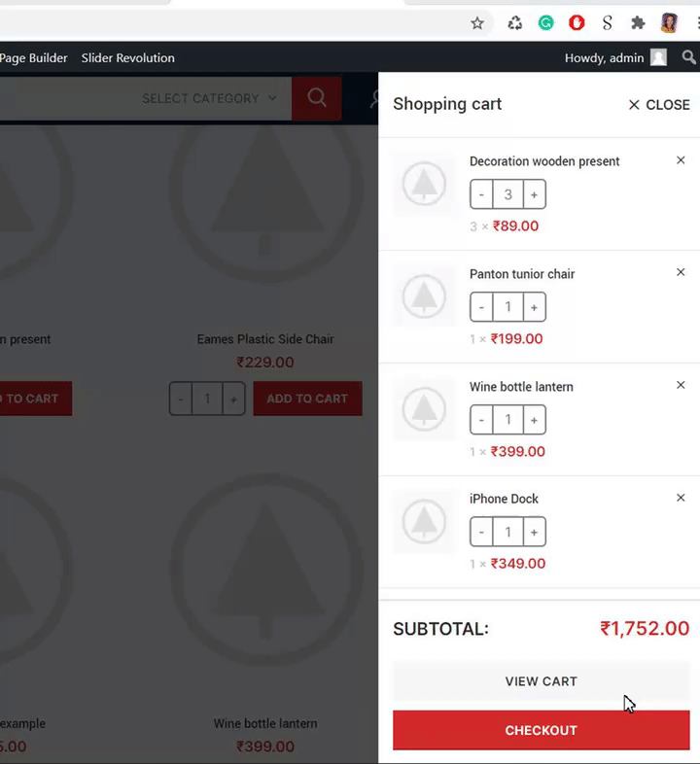
Task: Click the ₹1,752.00 subtotal amount
Action: pyautogui.click(x=645, y=629)
